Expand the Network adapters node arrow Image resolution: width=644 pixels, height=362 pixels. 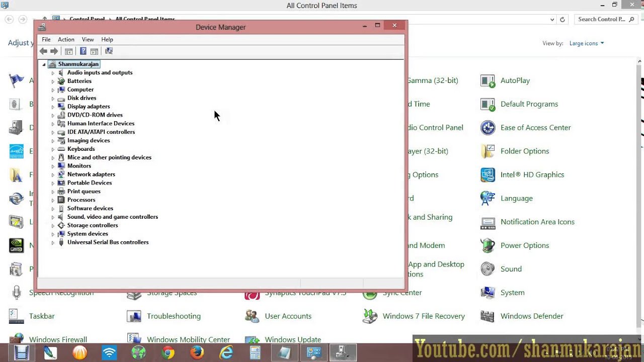click(x=53, y=175)
